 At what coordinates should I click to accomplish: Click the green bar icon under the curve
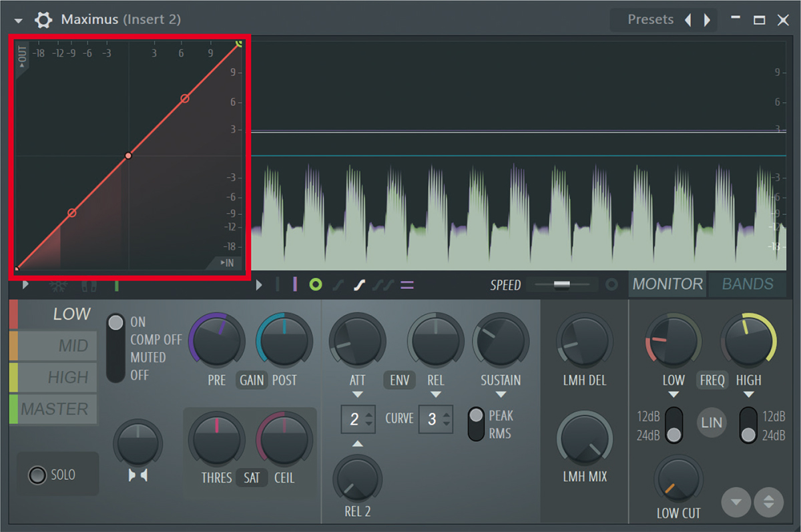[116, 285]
